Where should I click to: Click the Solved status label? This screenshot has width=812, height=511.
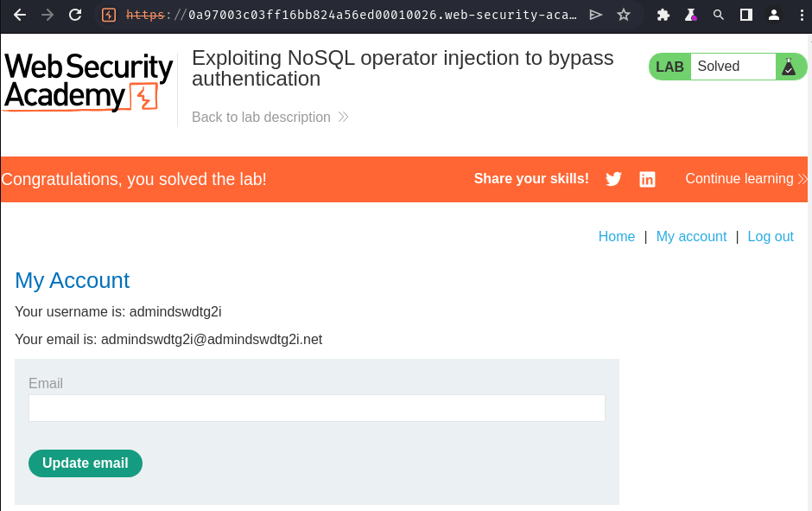718,67
